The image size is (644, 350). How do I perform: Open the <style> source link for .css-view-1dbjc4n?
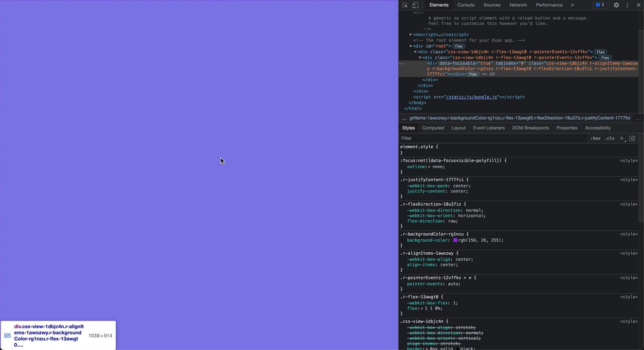tap(628, 321)
